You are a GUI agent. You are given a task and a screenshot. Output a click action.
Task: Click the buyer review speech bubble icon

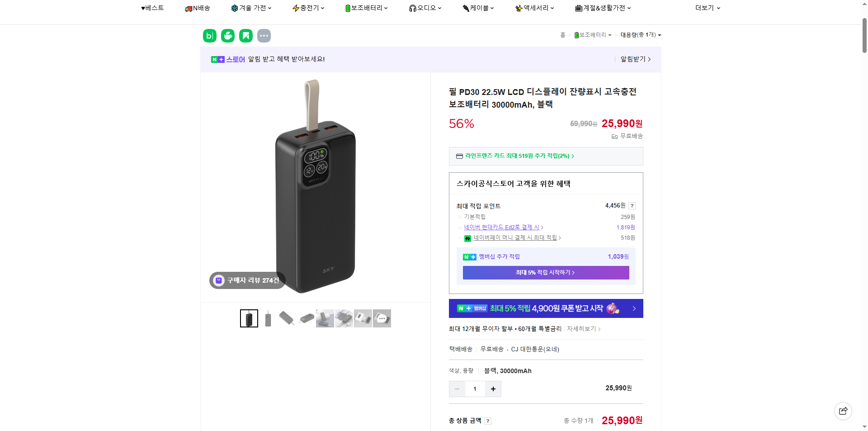click(219, 280)
